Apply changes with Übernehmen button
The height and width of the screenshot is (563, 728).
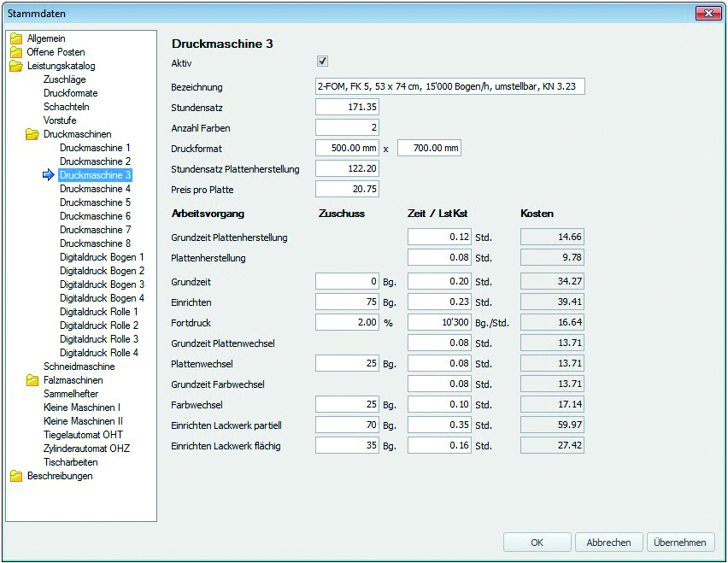(x=680, y=542)
